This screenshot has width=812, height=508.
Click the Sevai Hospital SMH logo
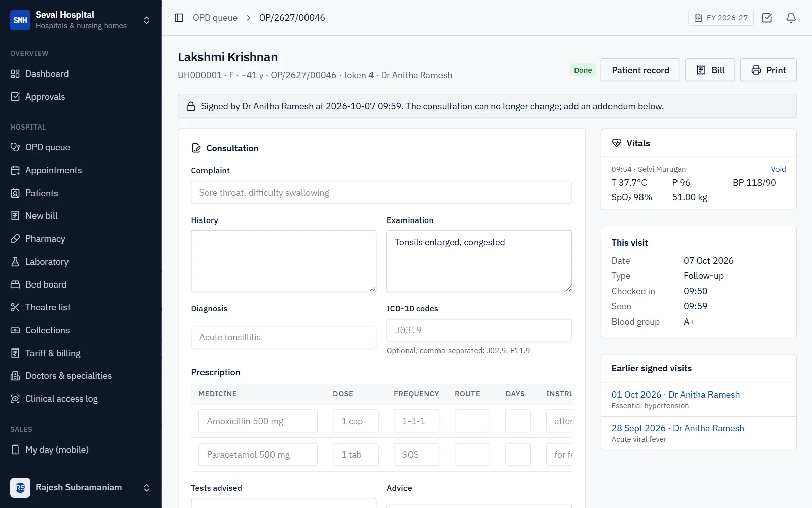(20, 20)
